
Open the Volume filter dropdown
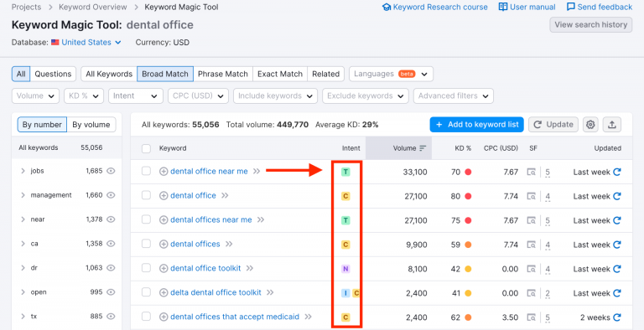tap(35, 95)
